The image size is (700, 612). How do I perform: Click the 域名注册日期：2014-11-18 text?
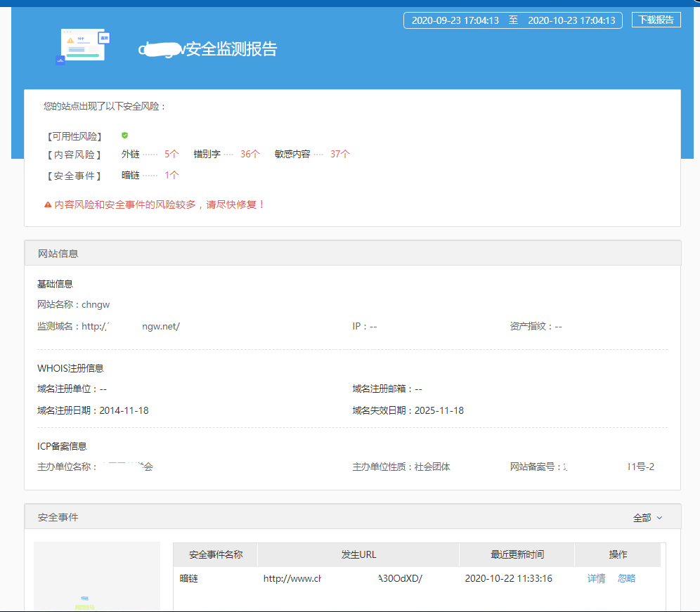tap(93, 410)
